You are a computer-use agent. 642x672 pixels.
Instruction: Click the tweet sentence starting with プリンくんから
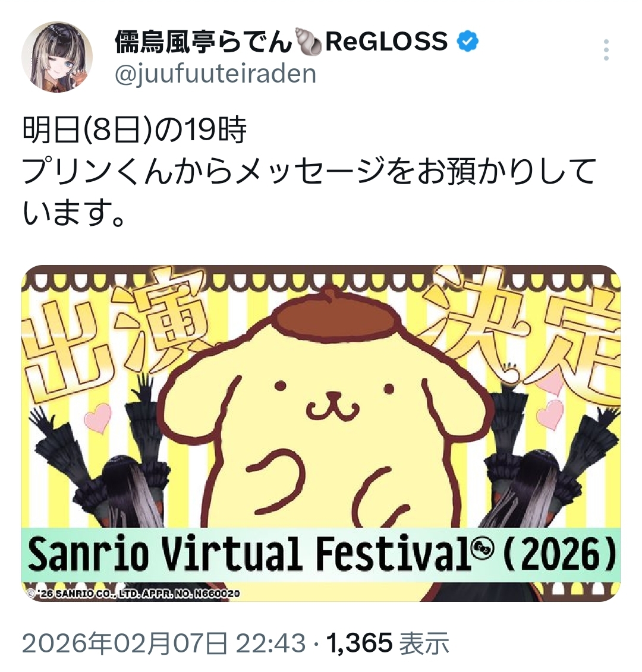point(309,191)
